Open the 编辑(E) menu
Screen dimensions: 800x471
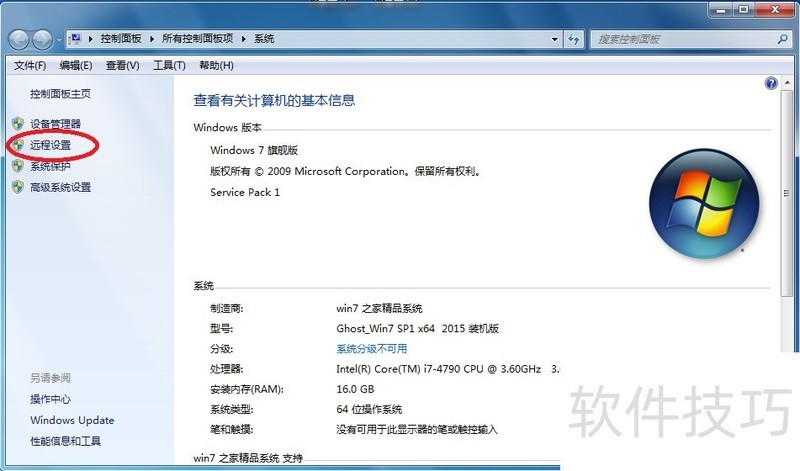coord(76,65)
